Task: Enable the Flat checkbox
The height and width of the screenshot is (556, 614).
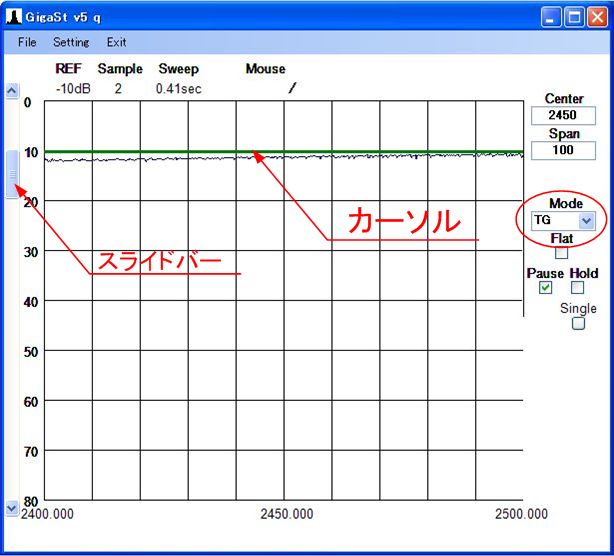Action: 562,253
